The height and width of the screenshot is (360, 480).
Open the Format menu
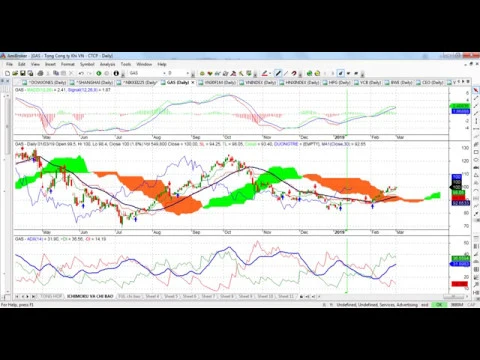[68, 64]
